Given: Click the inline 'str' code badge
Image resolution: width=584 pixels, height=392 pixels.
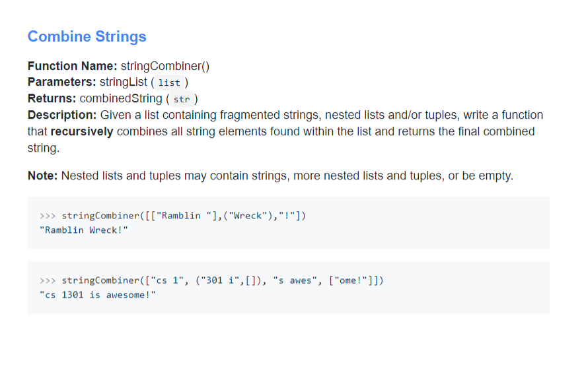Looking at the screenshot, I should click(x=182, y=100).
